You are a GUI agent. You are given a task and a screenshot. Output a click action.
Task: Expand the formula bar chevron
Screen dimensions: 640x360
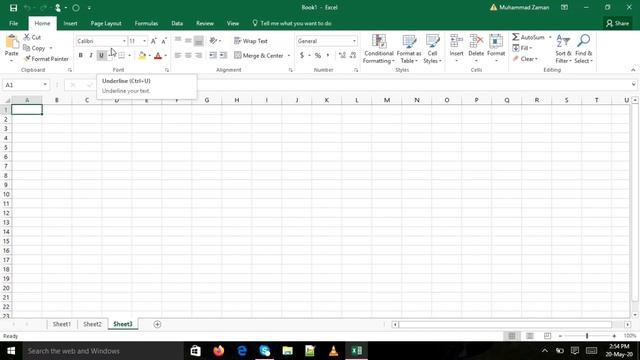tap(633, 84)
